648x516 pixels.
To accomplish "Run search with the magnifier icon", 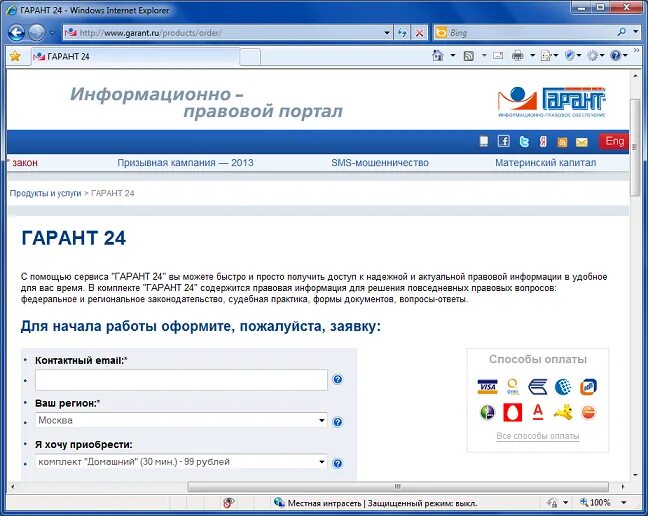I will [x=622, y=32].
